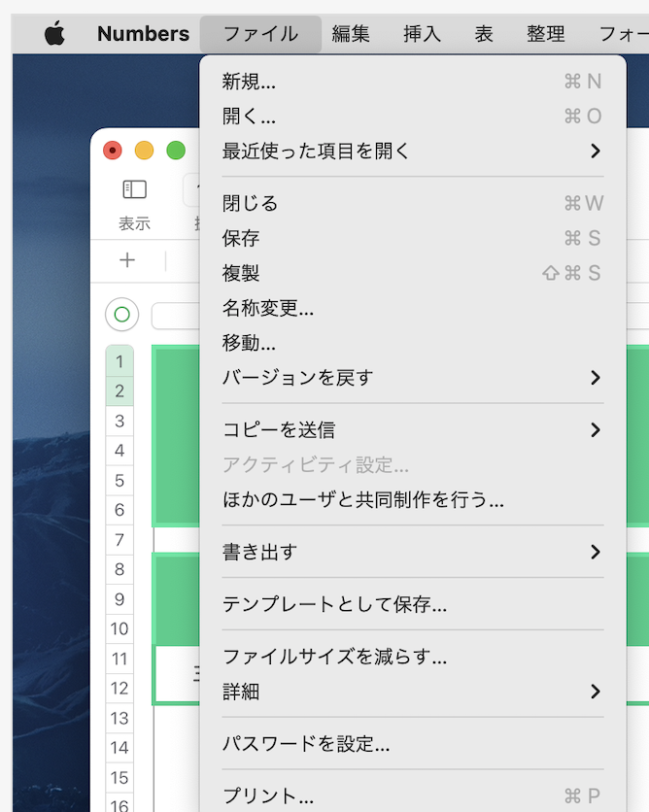The width and height of the screenshot is (649, 812).
Task: Click the green circle table handle
Action: tap(121, 315)
